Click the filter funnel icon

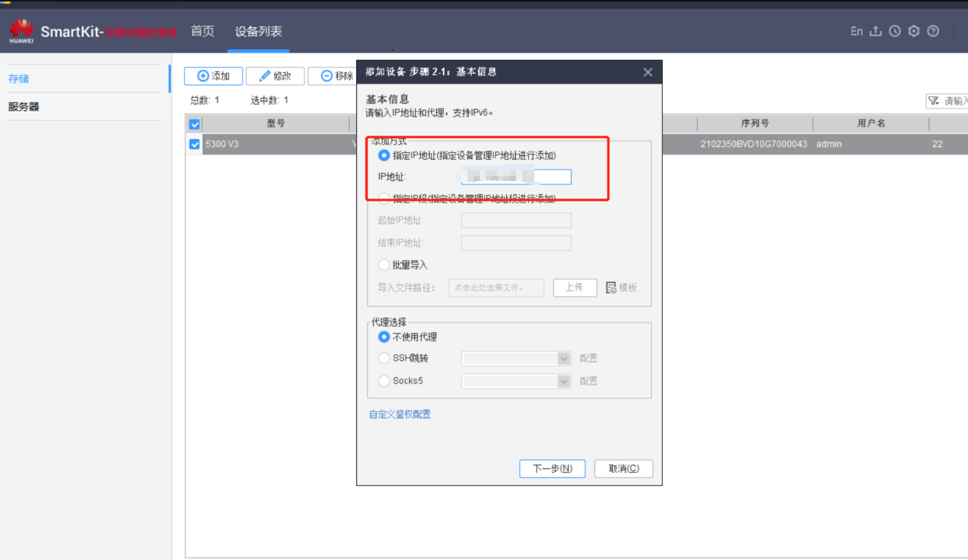[x=934, y=101]
